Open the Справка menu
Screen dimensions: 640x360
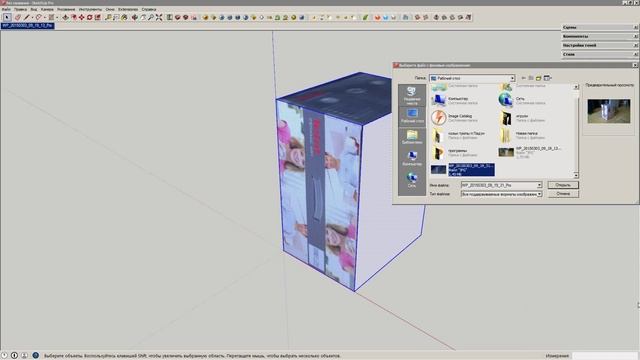149,9
